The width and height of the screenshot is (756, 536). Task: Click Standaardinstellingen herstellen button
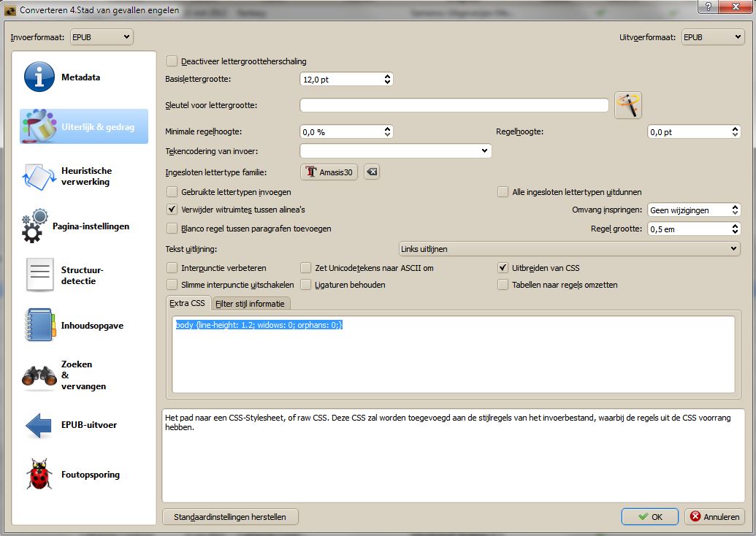pyautogui.click(x=230, y=517)
